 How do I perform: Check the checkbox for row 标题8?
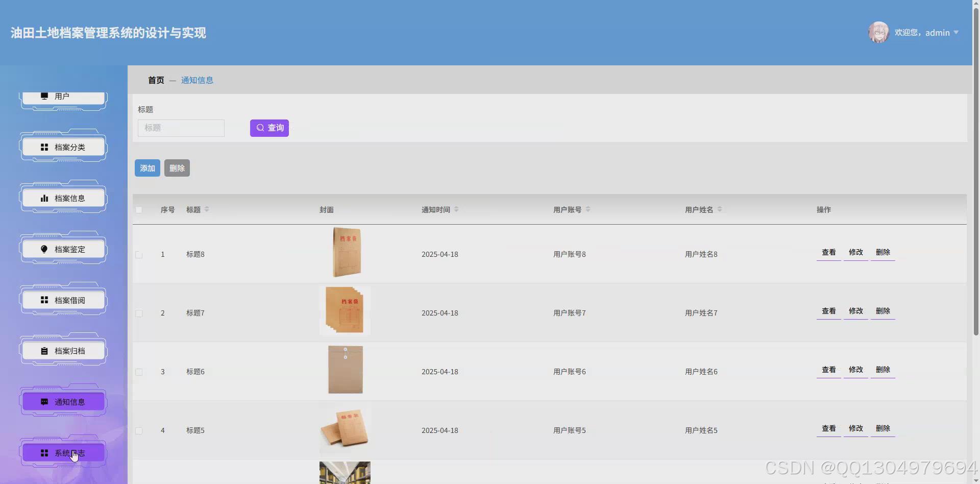pos(139,254)
